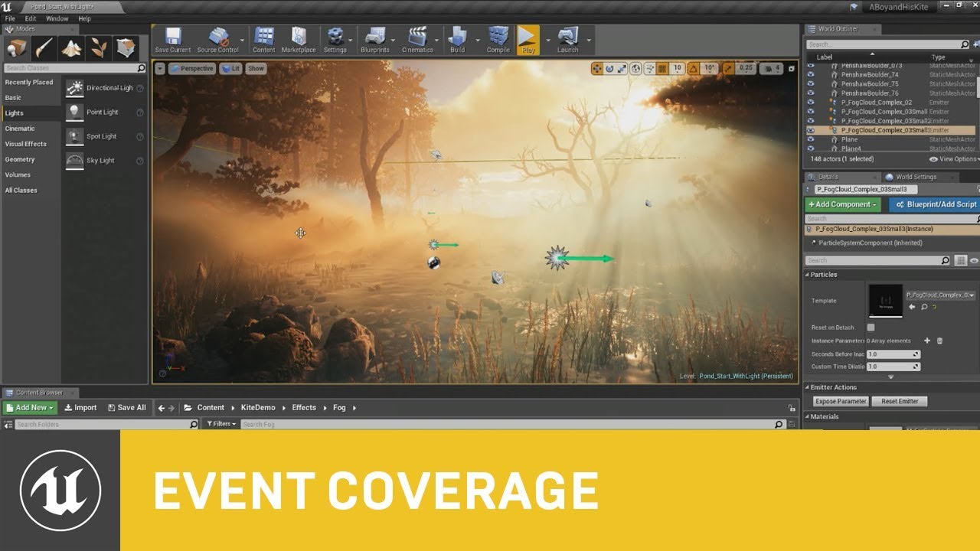Click the Add New button
980x551 pixels.
coord(30,408)
